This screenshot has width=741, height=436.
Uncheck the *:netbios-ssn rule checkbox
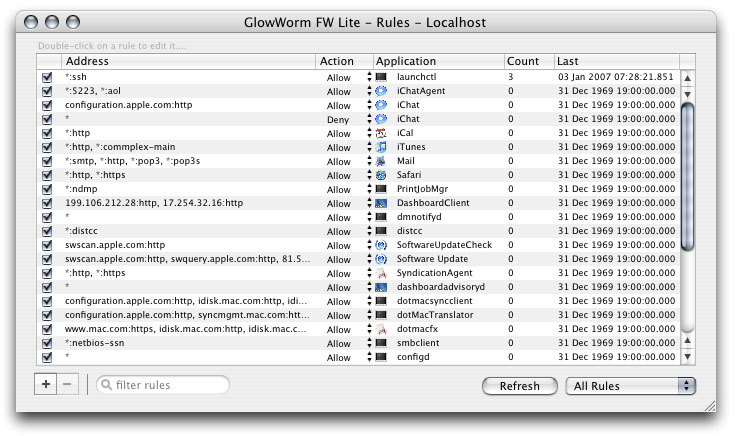47,343
